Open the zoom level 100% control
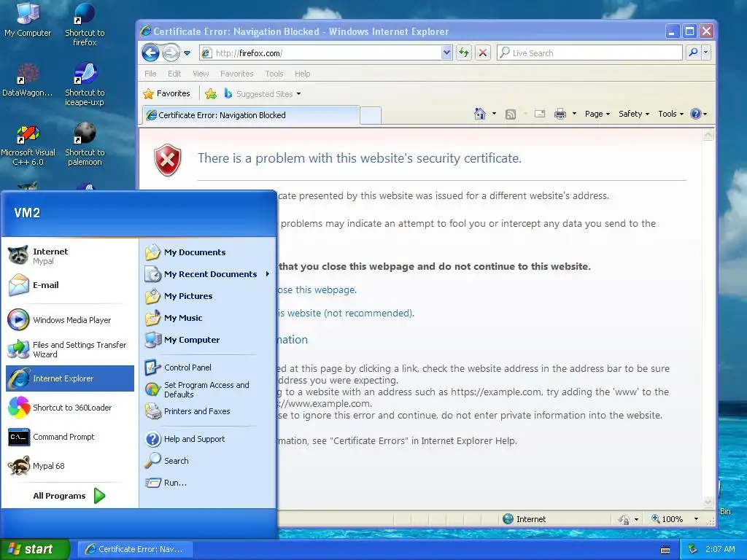The image size is (747, 560). point(675,519)
